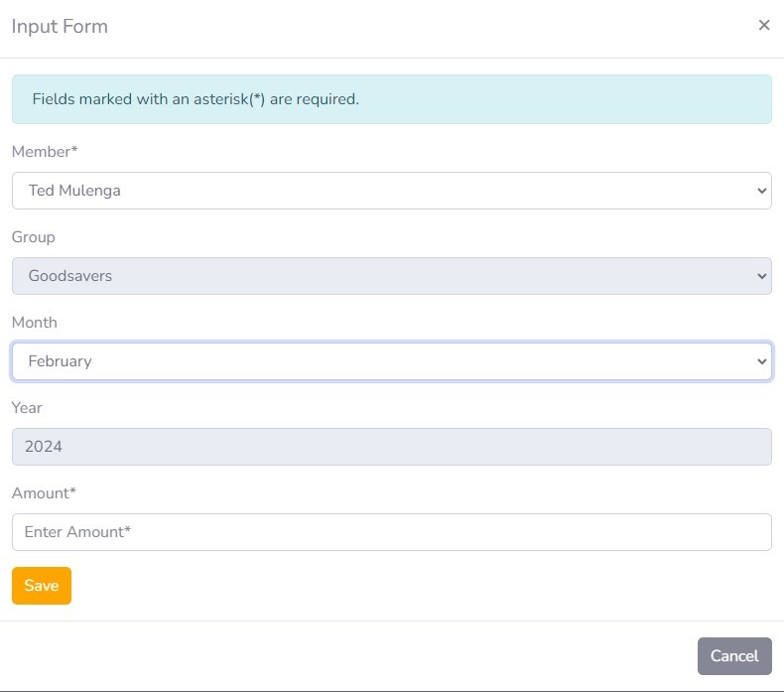
Task: Focus the Enter Amount input field
Action: 391,532
